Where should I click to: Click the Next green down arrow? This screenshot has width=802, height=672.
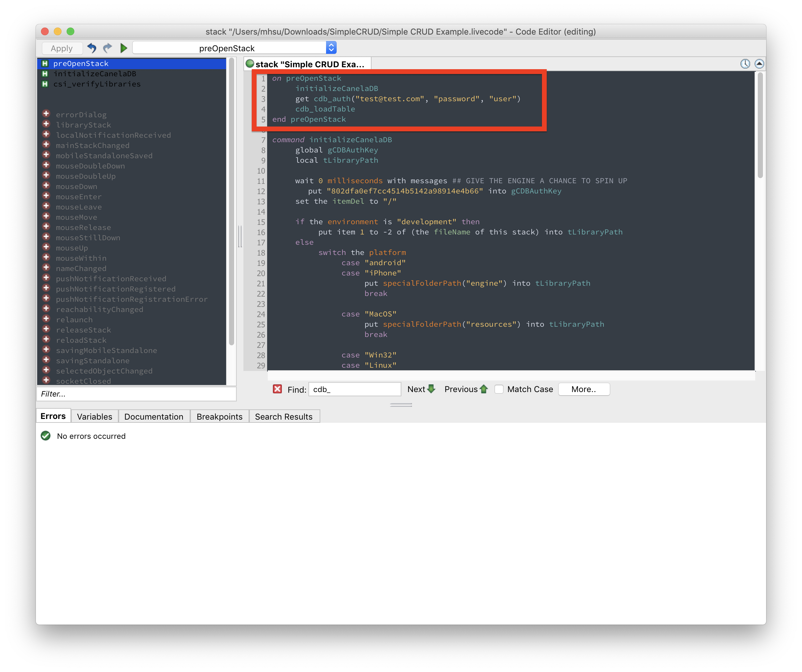[x=431, y=389]
